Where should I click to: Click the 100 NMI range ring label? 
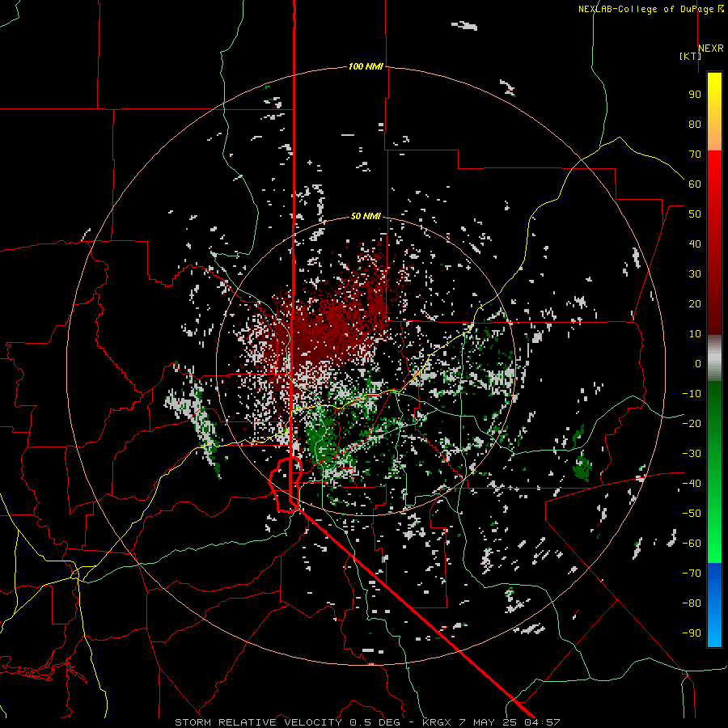tap(366, 67)
